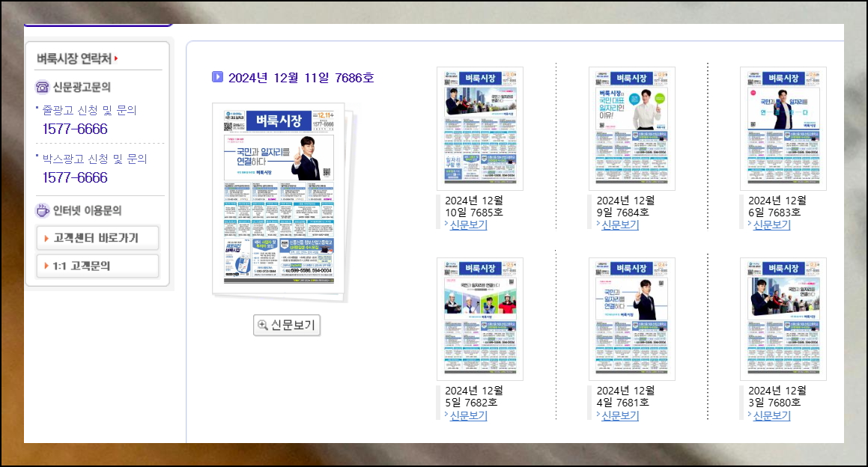Select the 2024년 12월 6일 7683호 caption
The width and height of the screenshot is (868, 467).
(777, 207)
